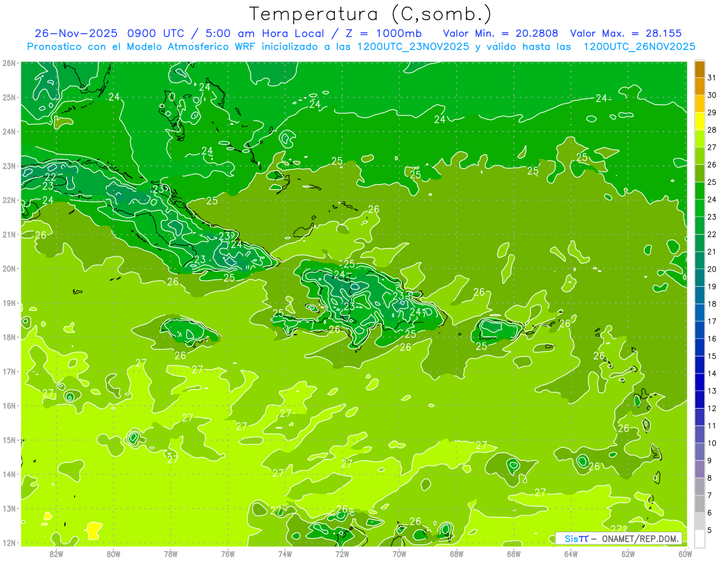Click the legend value '20' on the color bar
This screenshot has height=562, width=728.
coord(712,269)
